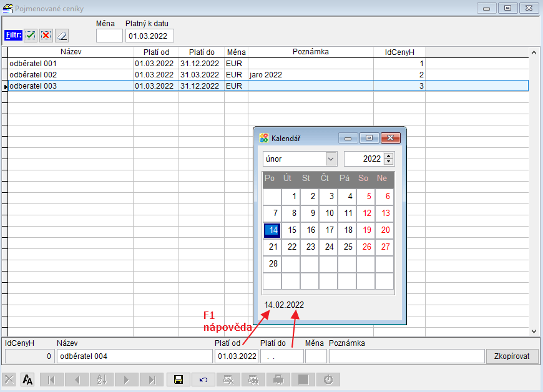Select the row odběratel 001
The width and height of the screenshot is (543, 392).
point(268,64)
